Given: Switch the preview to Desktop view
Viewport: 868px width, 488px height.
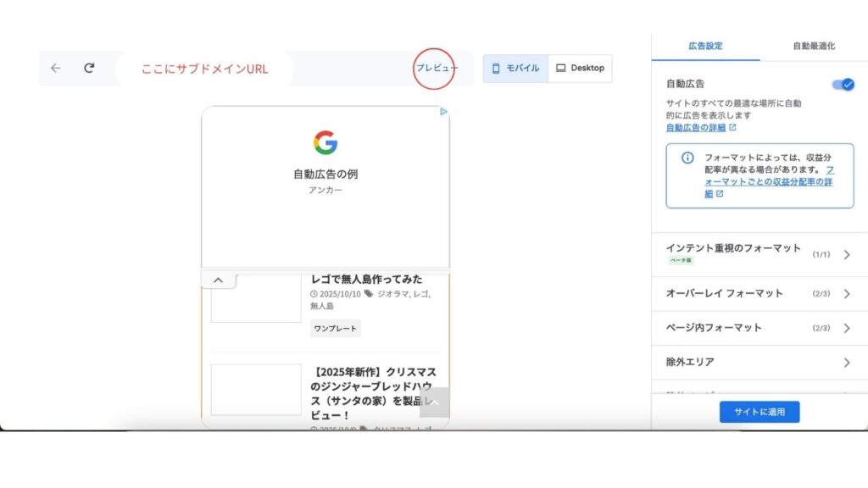Looking at the screenshot, I should tap(580, 69).
